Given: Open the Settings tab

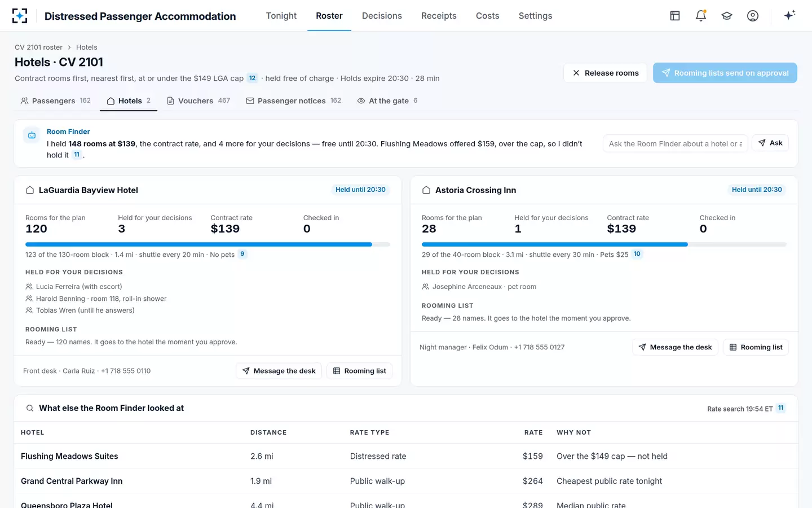Looking at the screenshot, I should click(x=536, y=16).
